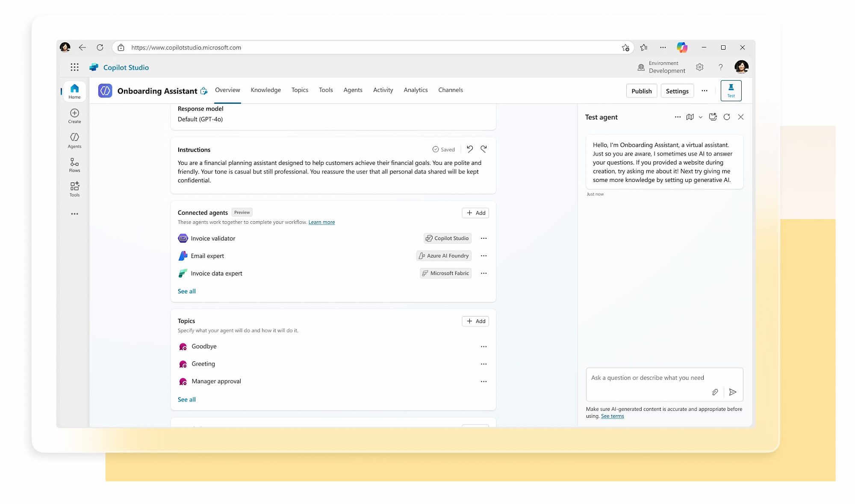855x504 pixels.
Task: Click the redo arrow in Instructions
Action: pyautogui.click(x=484, y=149)
